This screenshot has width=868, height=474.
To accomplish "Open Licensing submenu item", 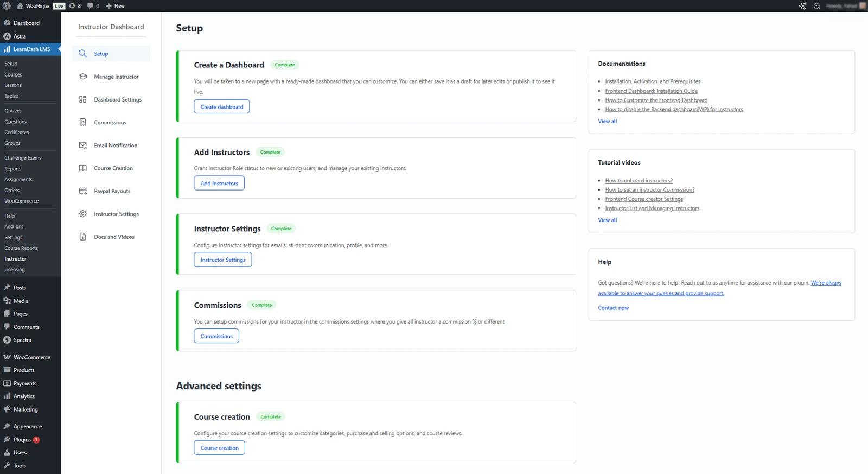I will click(15, 269).
